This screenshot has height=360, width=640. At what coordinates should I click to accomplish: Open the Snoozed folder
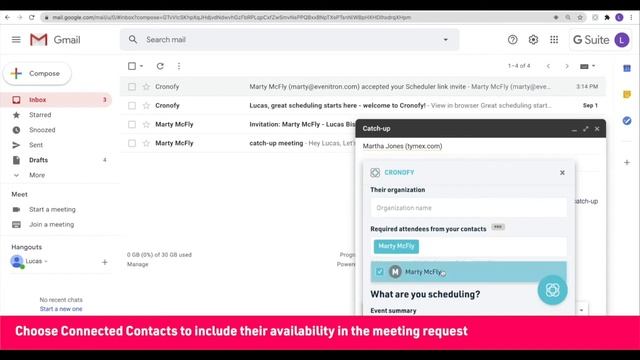(x=42, y=130)
